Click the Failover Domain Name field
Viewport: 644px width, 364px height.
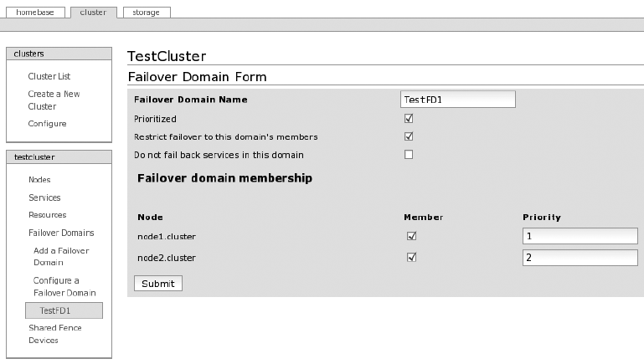click(457, 100)
